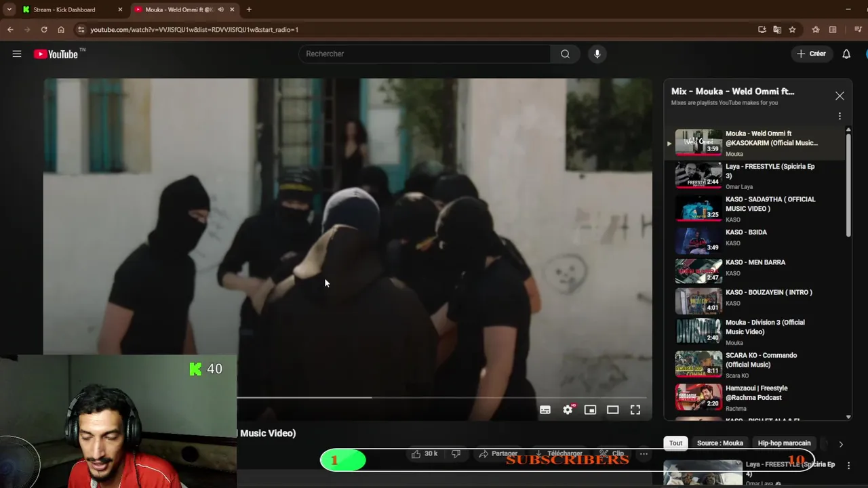The width and height of the screenshot is (868, 488).
Task: Close the Mouka YouTube tab
Action: pos(232,9)
